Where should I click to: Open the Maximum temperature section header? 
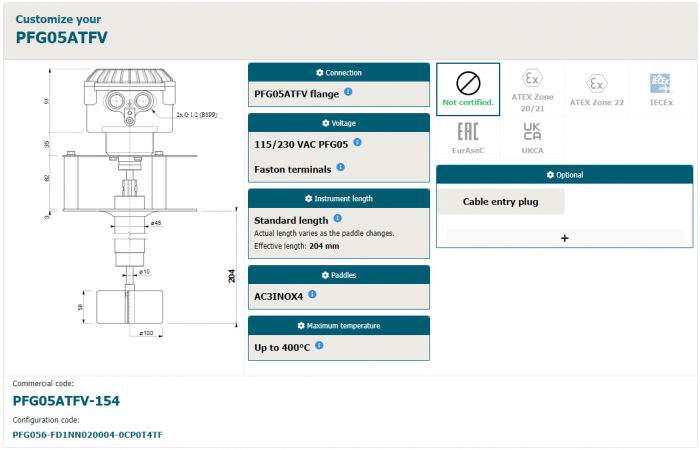[x=338, y=326]
